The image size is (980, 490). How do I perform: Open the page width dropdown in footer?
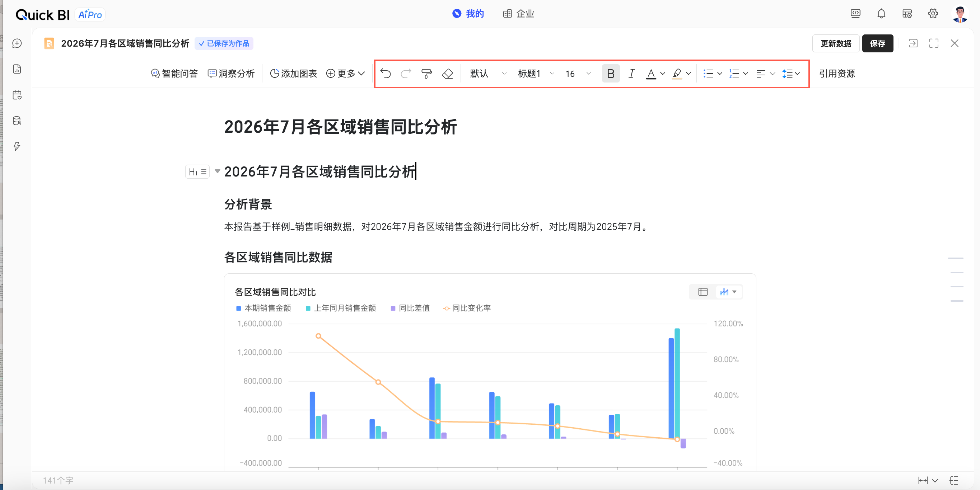coord(928,481)
